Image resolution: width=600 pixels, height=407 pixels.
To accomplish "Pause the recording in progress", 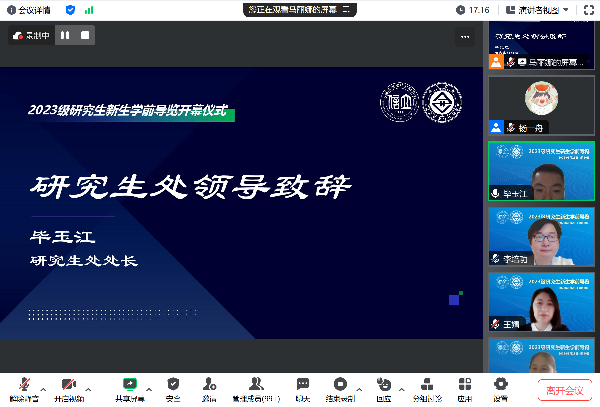I will click(x=65, y=35).
